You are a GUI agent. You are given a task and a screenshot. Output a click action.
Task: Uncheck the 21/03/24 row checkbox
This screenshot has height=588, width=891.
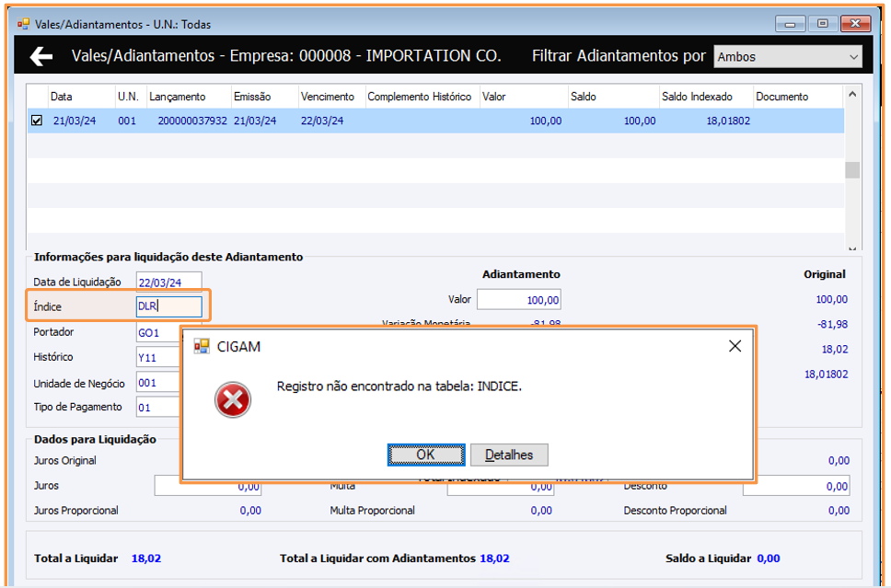[x=37, y=121]
